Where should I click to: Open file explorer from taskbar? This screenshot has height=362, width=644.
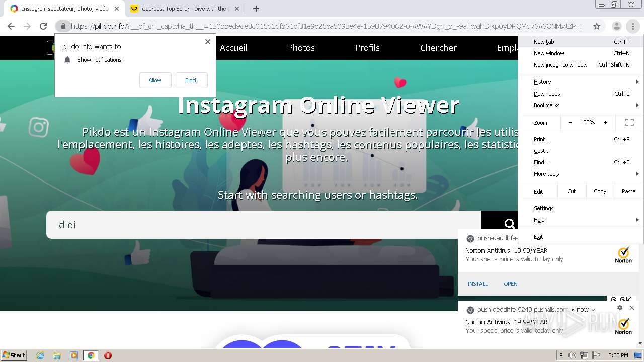coord(57,355)
